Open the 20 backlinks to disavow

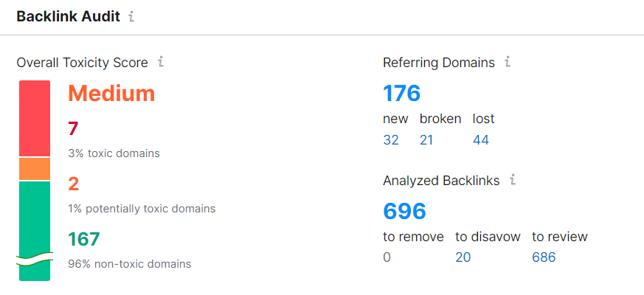tap(463, 257)
